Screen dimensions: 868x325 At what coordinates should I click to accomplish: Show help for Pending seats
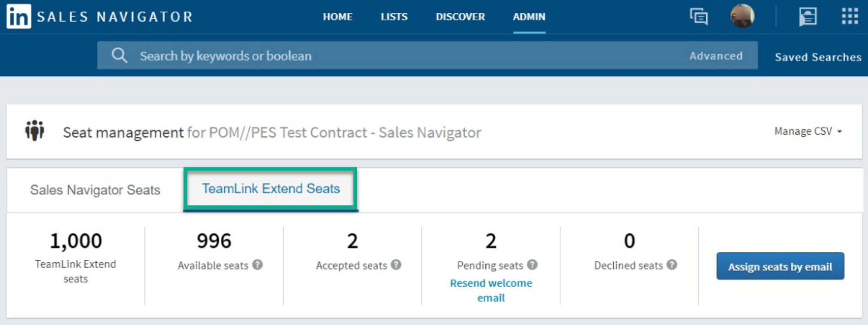[x=532, y=265]
